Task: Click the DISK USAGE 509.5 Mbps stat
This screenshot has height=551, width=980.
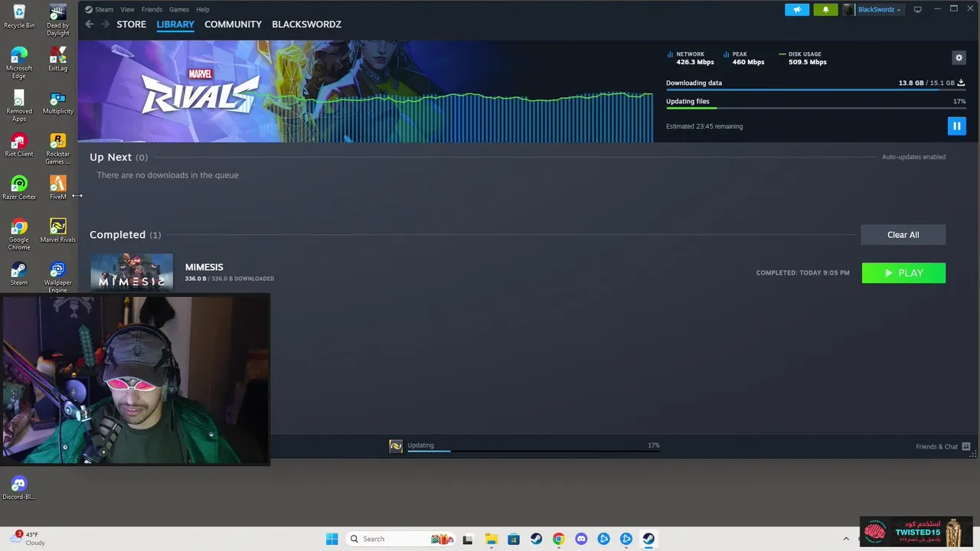Action: pyautogui.click(x=803, y=58)
